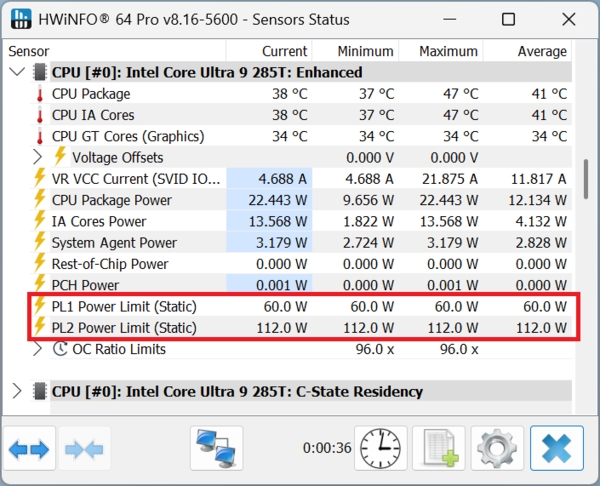Start logging with the sheet-plus icon
Viewport: 600px width, 486px height.
(x=439, y=448)
